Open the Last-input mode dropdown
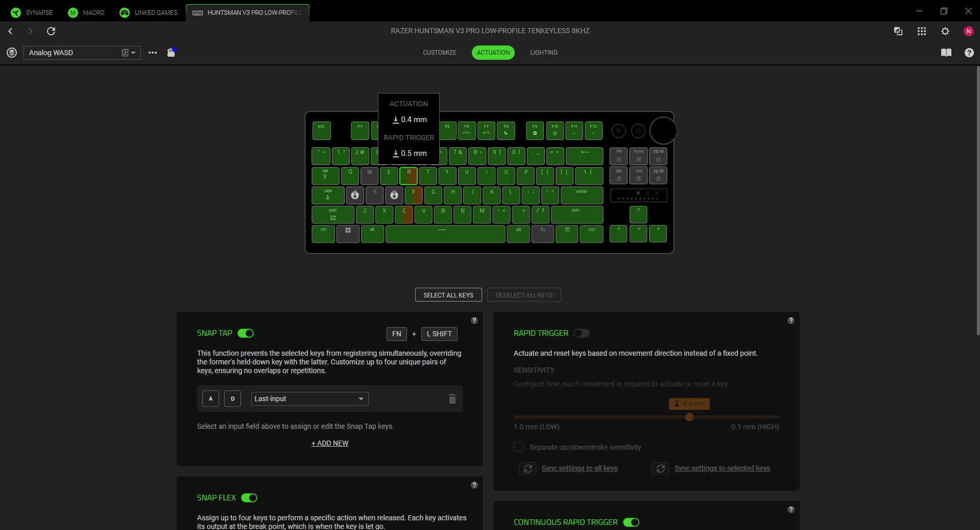The height and width of the screenshot is (530, 980). coord(309,399)
